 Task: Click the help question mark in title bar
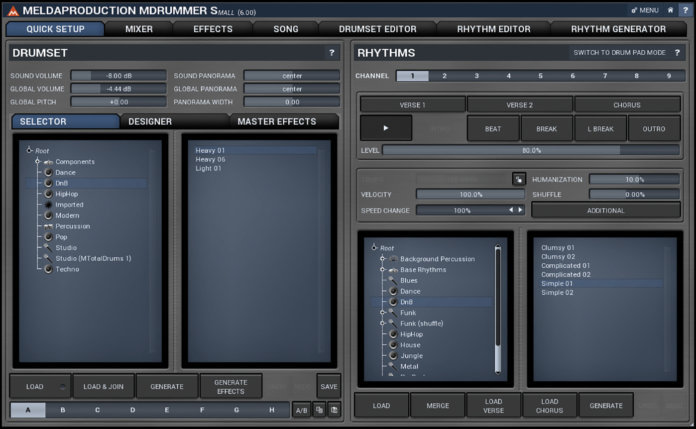pyautogui.click(x=684, y=10)
